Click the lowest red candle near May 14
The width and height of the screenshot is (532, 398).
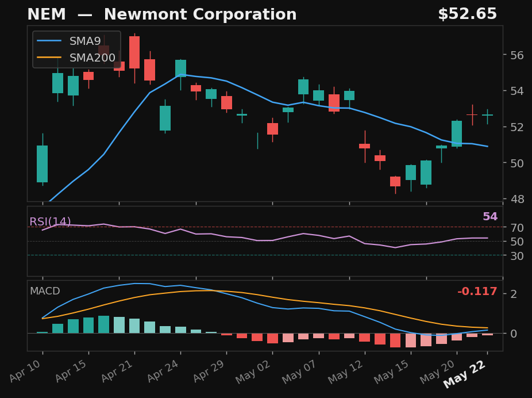(x=395, y=181)
